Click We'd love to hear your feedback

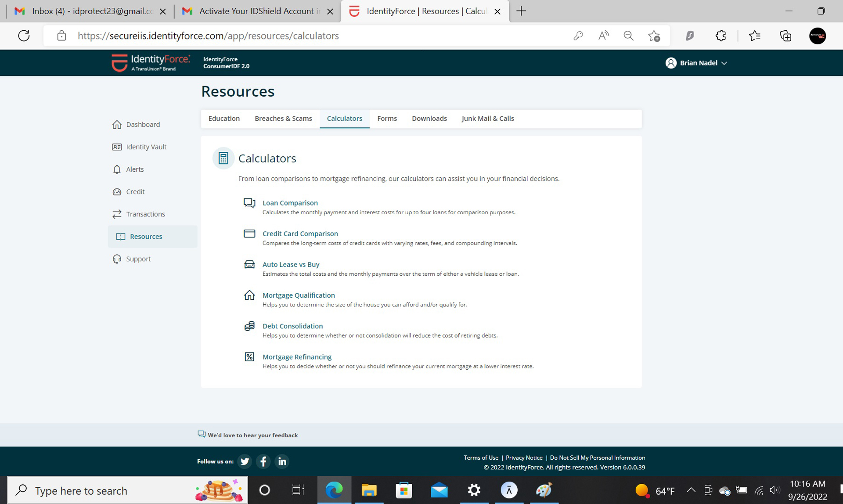[x=252, y=435]
